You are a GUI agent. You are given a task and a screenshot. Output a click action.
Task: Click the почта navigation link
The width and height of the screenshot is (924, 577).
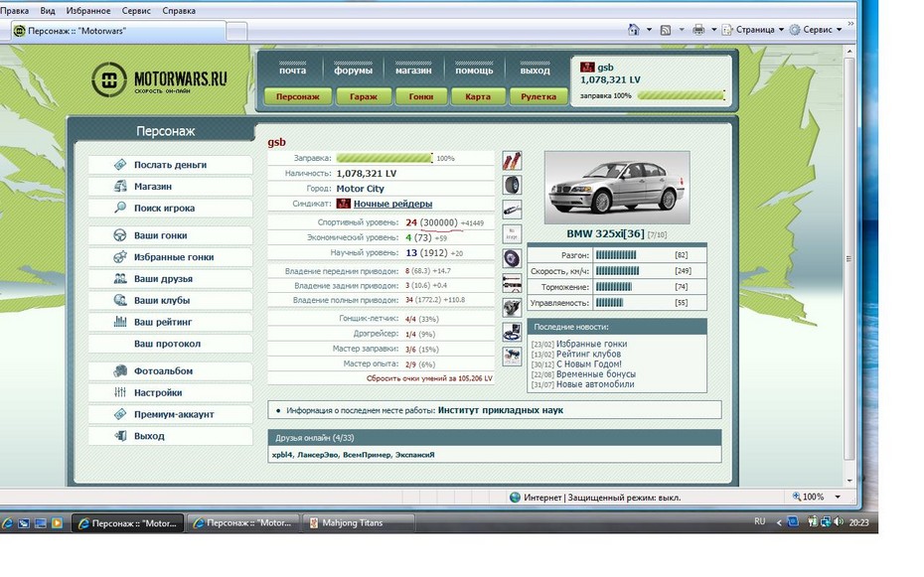pos(293,69)
